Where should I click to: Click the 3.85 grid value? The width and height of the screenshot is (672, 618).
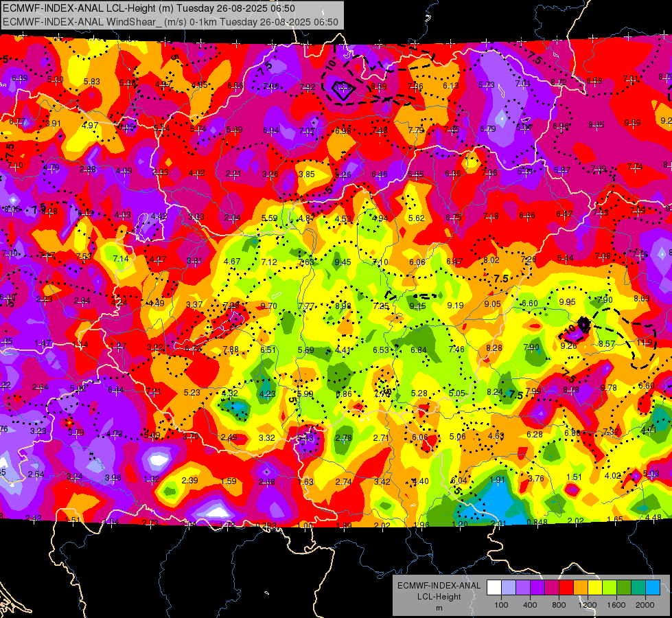coord(307,174)
